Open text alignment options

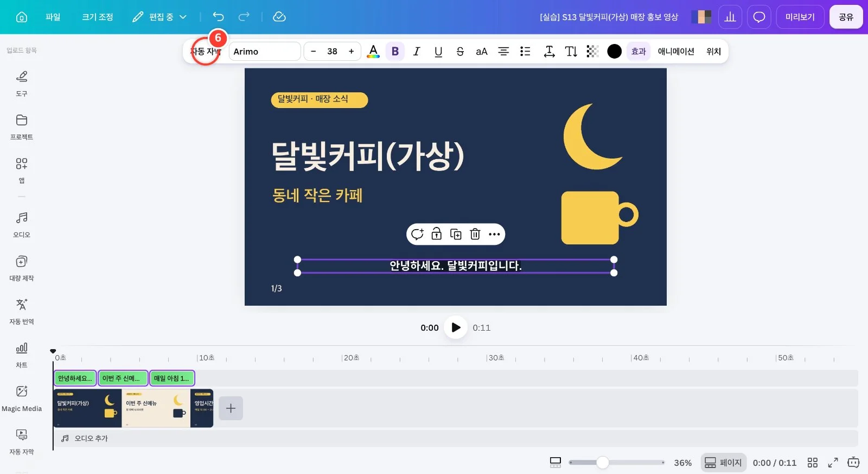point(503,52)
